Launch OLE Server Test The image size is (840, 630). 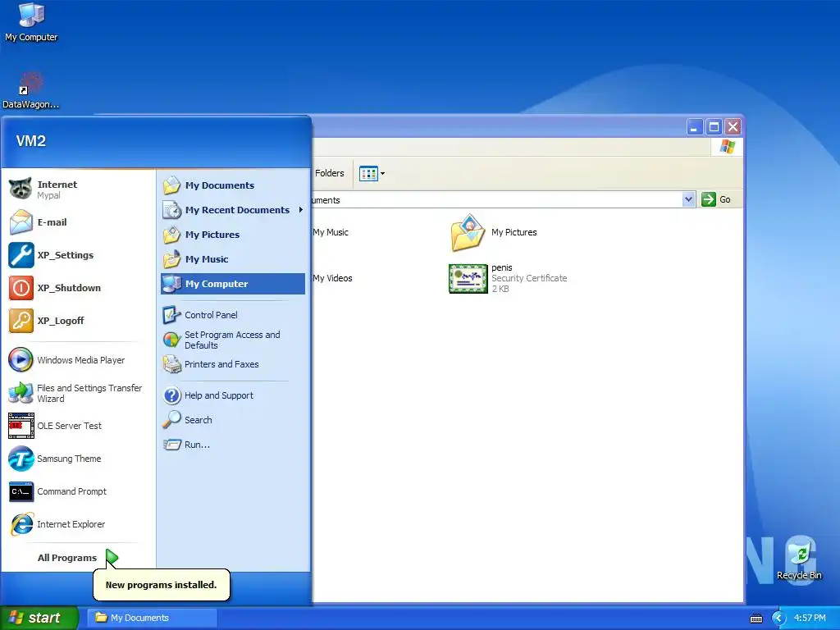click(x=79, y=426)
